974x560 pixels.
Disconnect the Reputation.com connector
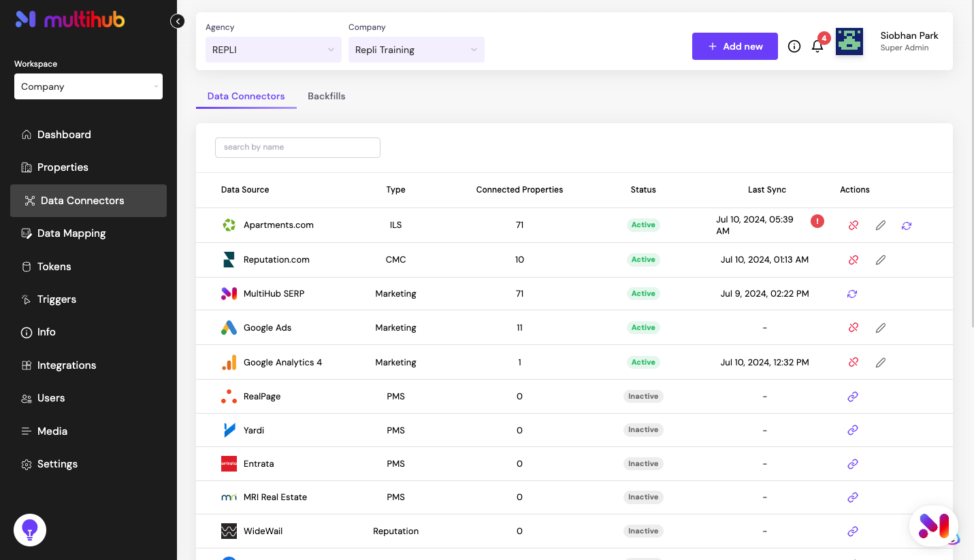click(854, 260)
